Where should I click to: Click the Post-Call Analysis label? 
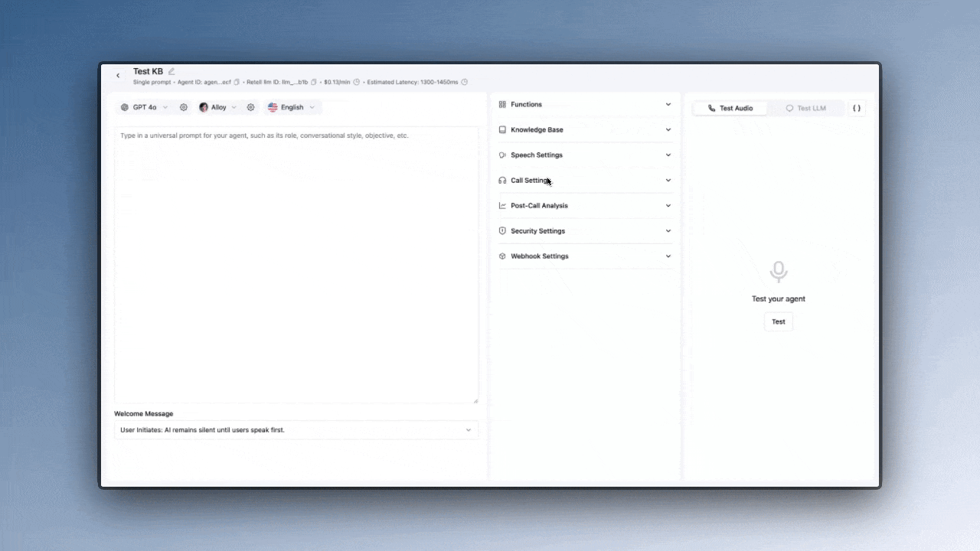click(540, 205)
